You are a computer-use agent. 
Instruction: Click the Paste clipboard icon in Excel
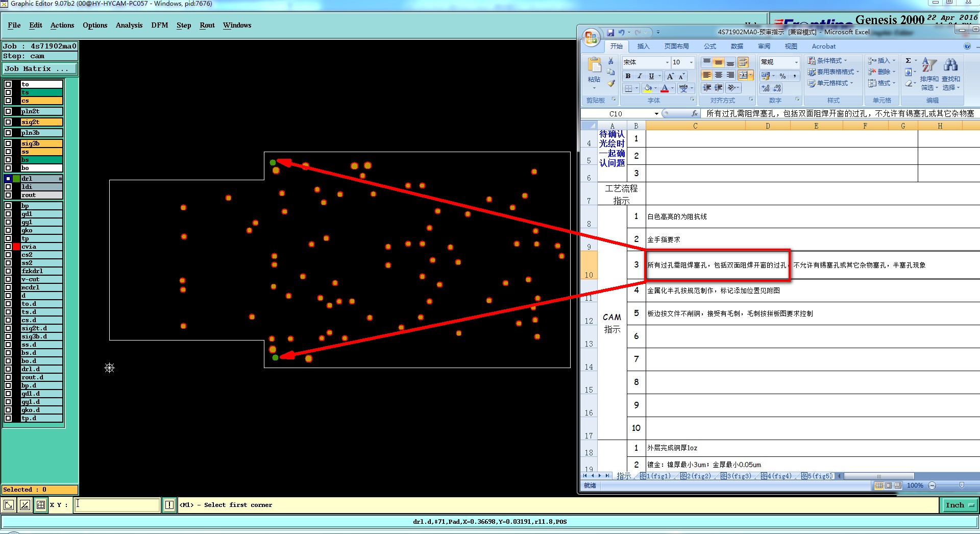pos(594,65)
